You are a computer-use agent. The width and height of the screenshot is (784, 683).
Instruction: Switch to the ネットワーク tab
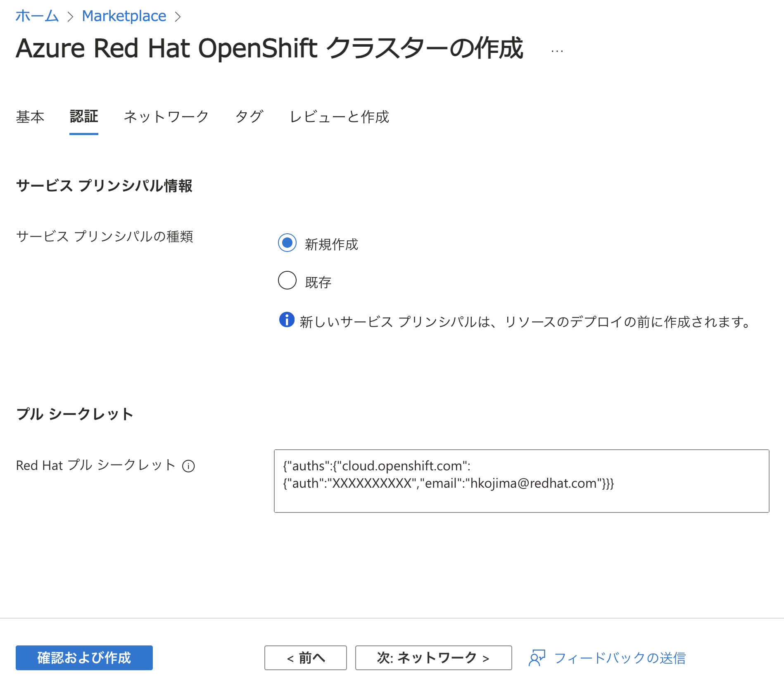coord(166,117)
